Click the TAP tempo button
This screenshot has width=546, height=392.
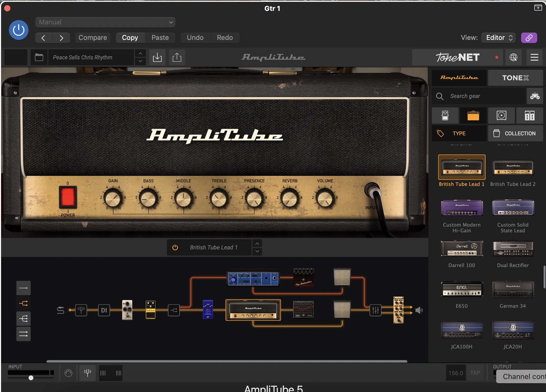click(475, 373)
